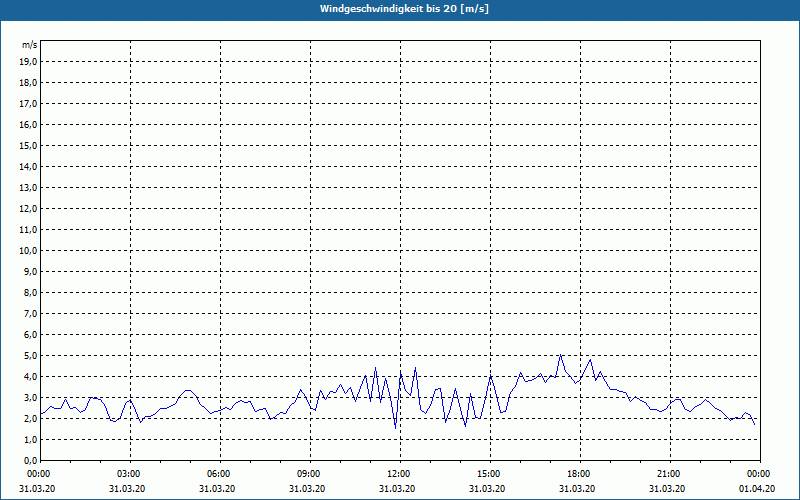This screenshot has width=800, height=500.
Task: Click the "06:00" time axis label
Action: tap(220, 474)
